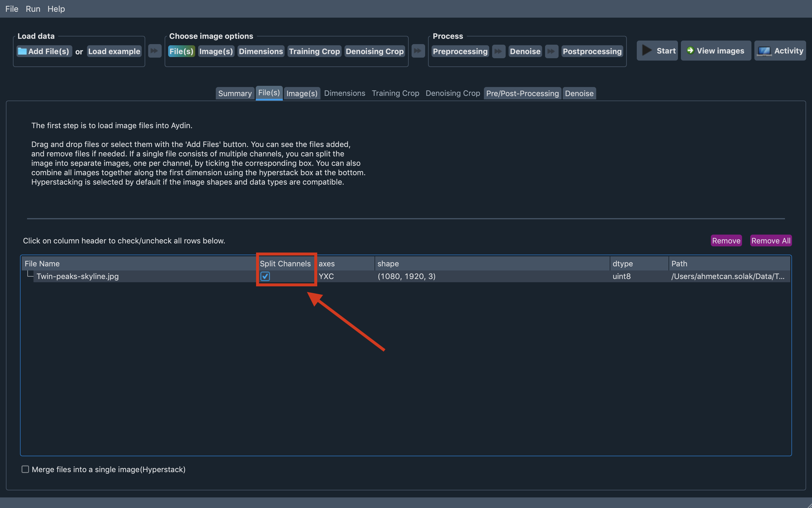Image resolution: width=812 pixels, height=508 pixels.
Task: Select the File(s) tab
Action: click(x=269, y=93)
